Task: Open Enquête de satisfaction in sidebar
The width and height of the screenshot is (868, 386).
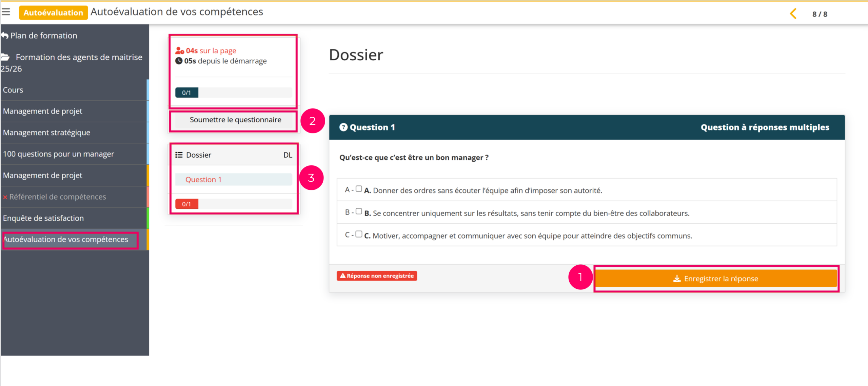Action: click(43, 218)
